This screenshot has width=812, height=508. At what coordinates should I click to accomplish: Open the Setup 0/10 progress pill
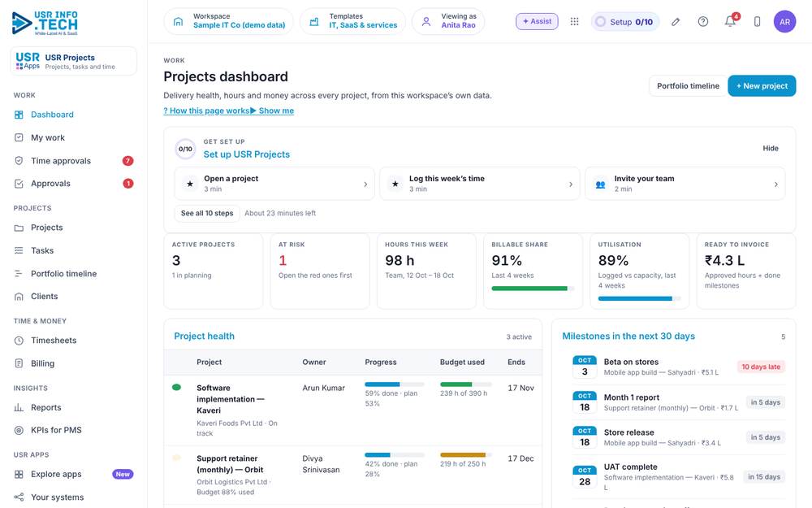624,22
